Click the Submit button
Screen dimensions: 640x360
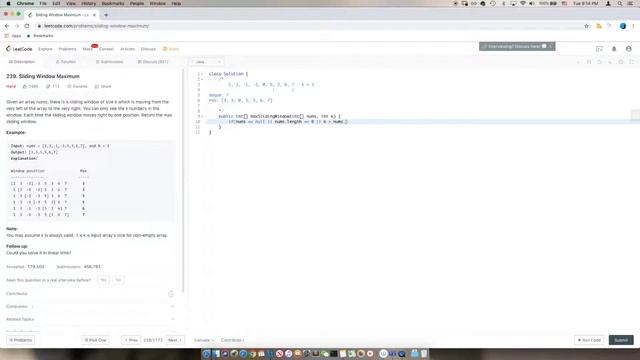621,340
